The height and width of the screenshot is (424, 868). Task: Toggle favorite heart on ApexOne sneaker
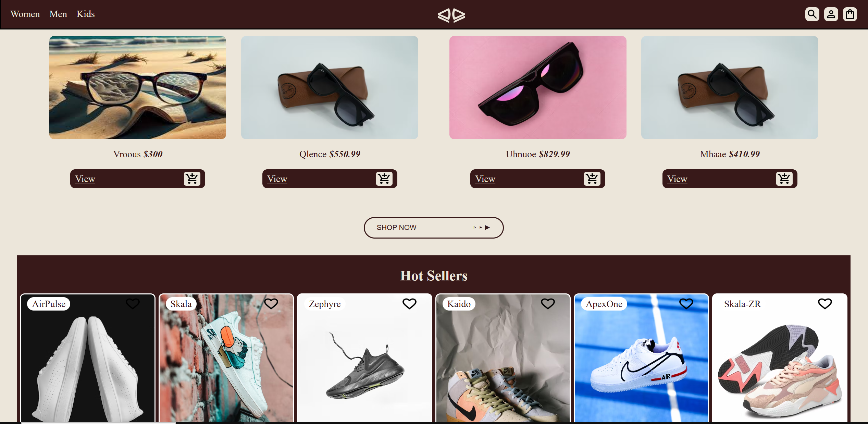point(686,303)
